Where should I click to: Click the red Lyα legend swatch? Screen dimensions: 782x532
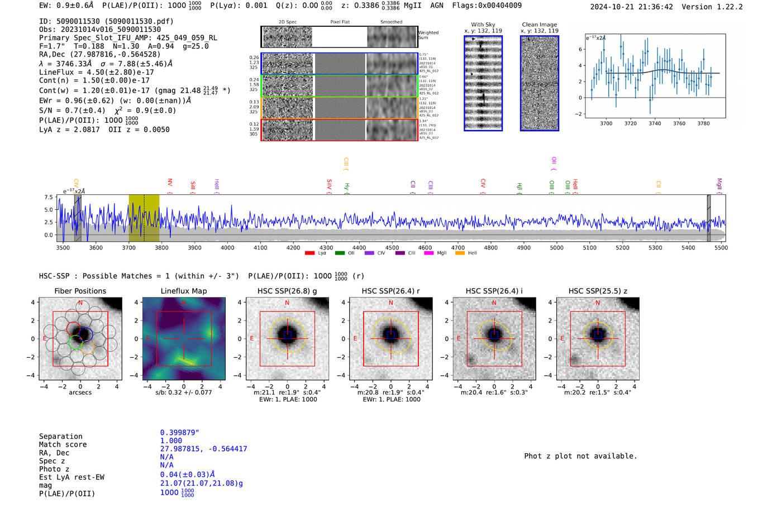[309, 253]
